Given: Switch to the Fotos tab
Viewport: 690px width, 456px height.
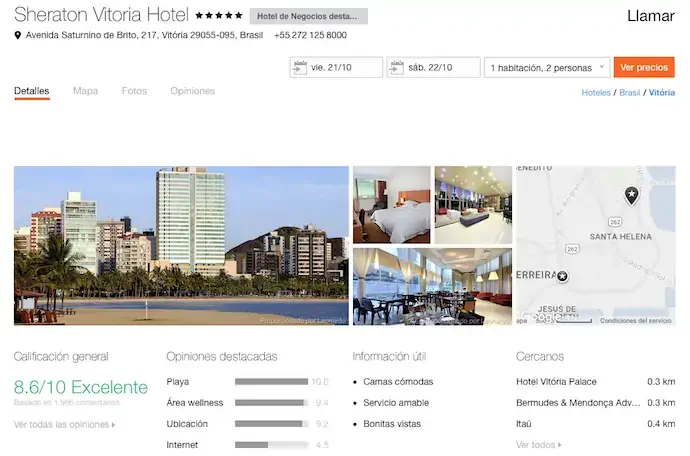Looking at the screenshot, I should 134,91.
